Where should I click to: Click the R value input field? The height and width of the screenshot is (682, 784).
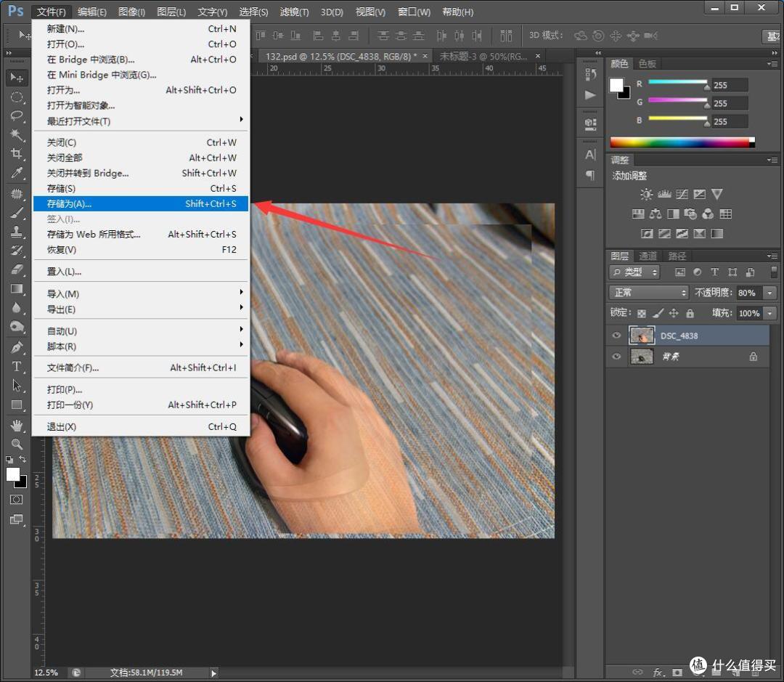pos(730,85)
